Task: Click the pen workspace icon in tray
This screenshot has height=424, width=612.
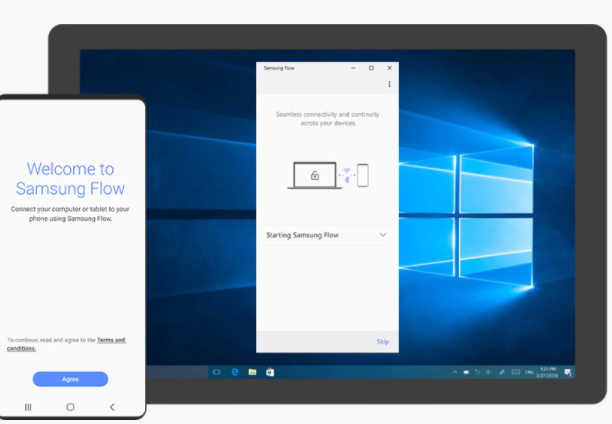Action: (x=502, y=372)
